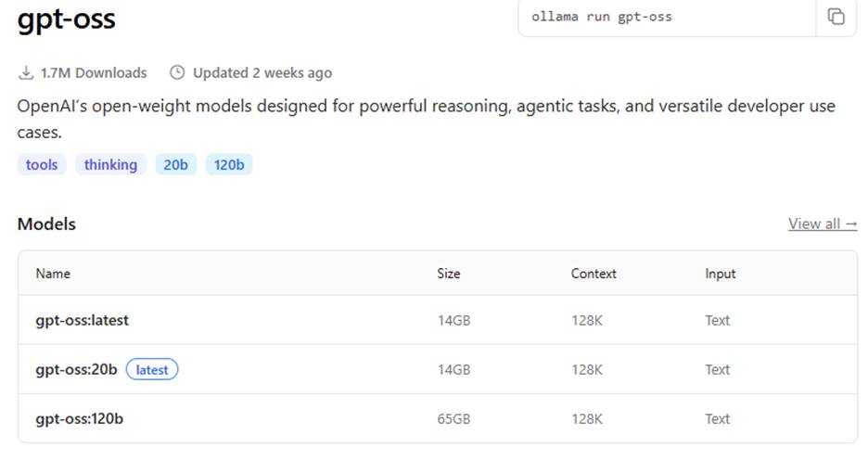868x461 pixels.
Task: Click the gpt-oss page title
Action: [x=66, y=19]
